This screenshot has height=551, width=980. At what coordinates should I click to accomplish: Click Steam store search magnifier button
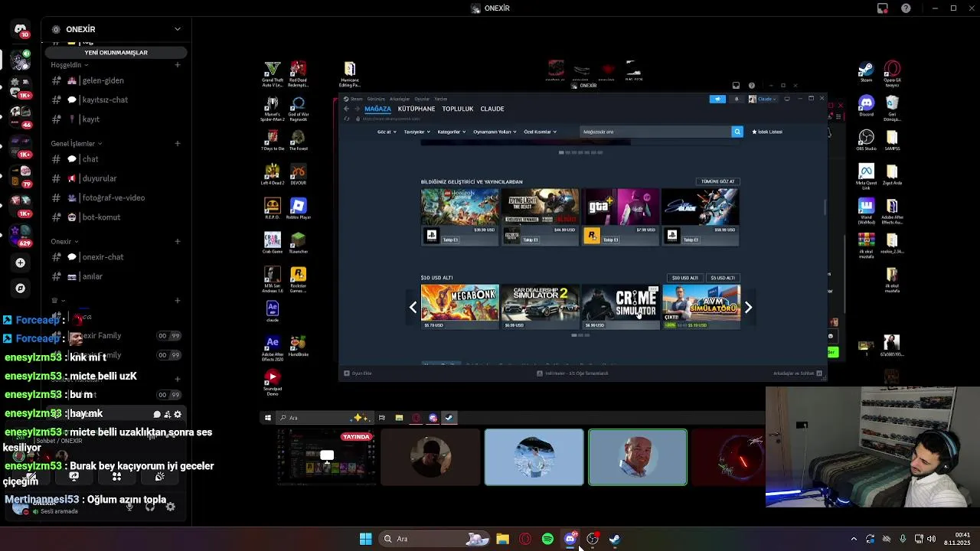[x=737, y=132]
